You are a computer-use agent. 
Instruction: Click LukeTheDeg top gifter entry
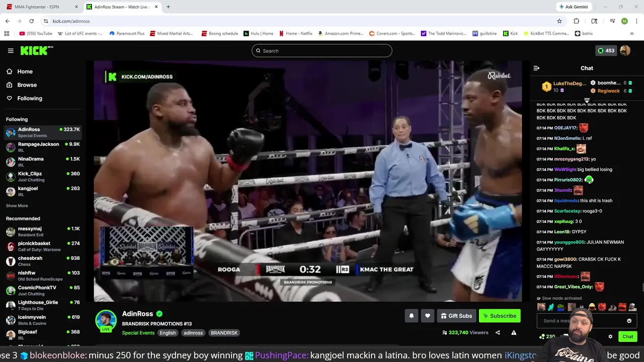pos(563,86)
